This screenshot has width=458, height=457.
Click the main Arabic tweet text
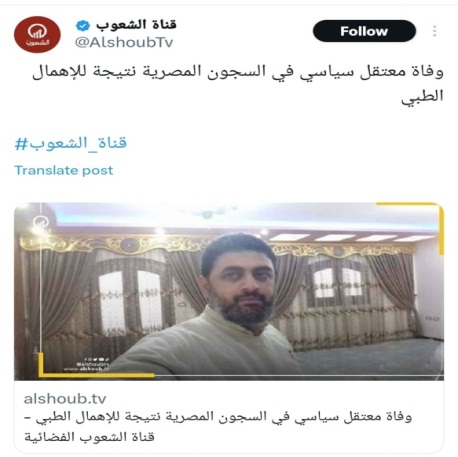coord(238,84)
